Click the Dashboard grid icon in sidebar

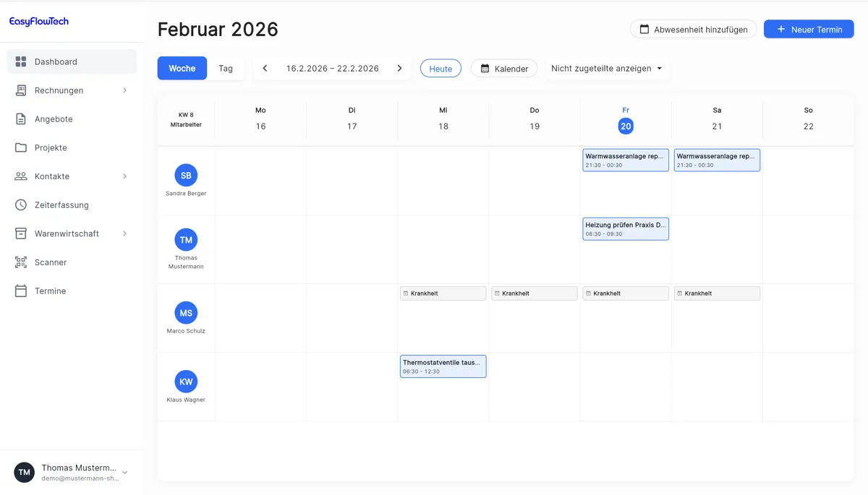pos(21,61)
